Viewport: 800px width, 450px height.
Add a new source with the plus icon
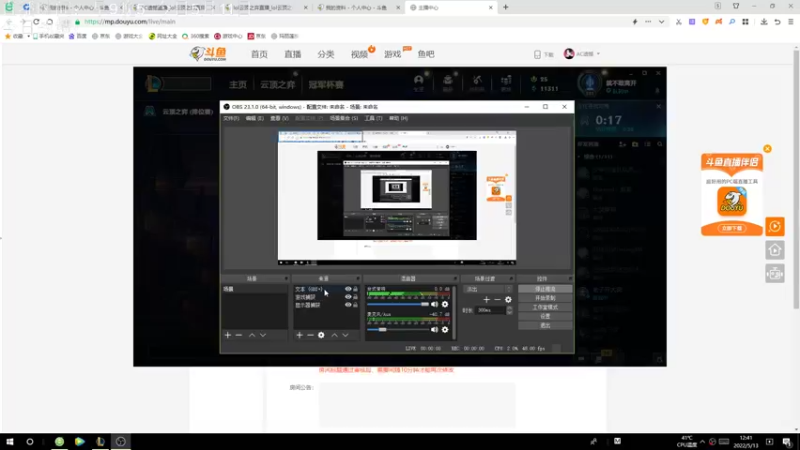click(x=299, y=335)
